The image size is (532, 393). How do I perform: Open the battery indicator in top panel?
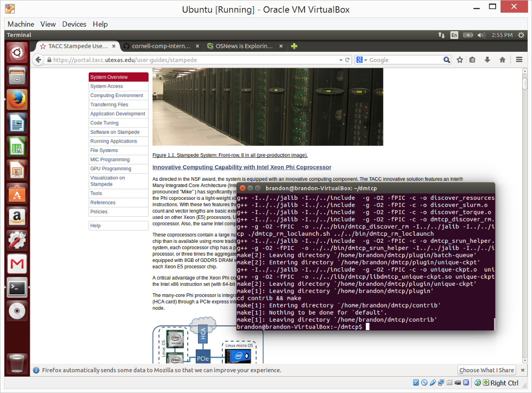468,35
